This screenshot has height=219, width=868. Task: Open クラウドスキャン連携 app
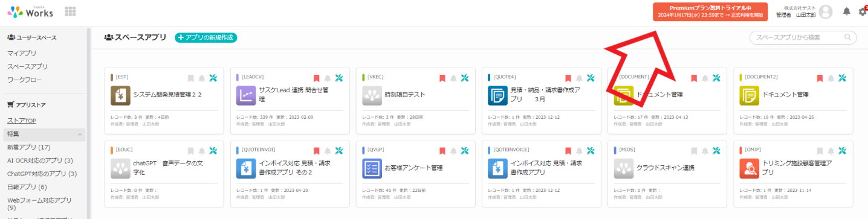(666, 168)
